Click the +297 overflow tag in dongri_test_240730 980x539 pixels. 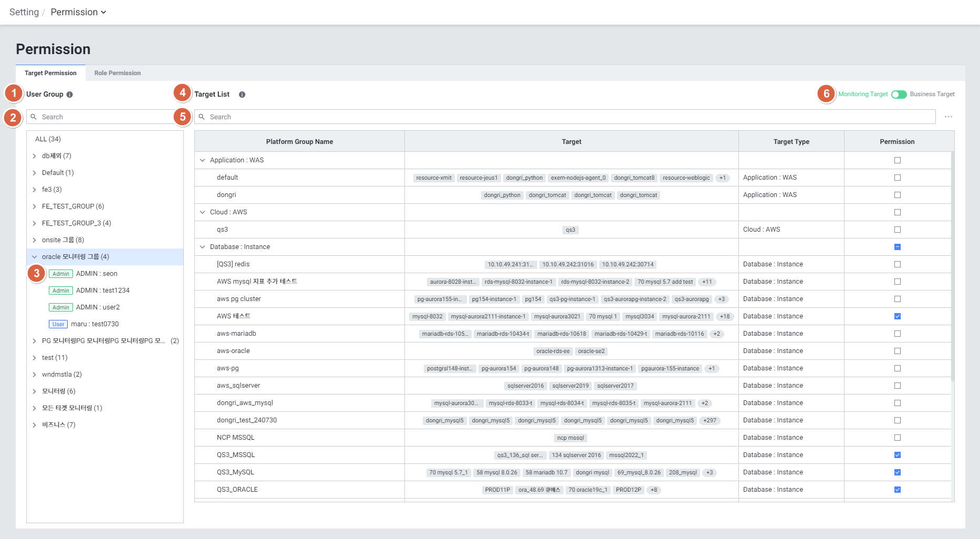pyautogui.click(x=710, y=420)
